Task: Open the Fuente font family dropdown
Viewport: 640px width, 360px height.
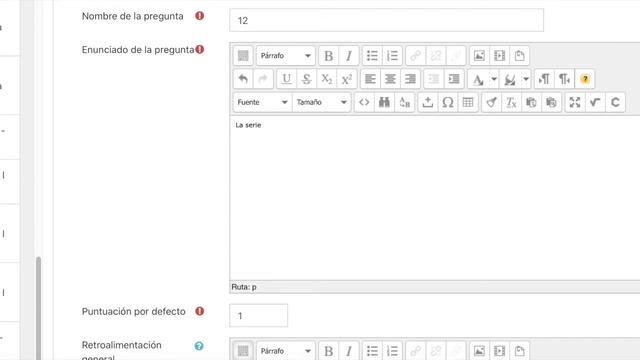Action: pyautogui.click(x=262, y=102)
